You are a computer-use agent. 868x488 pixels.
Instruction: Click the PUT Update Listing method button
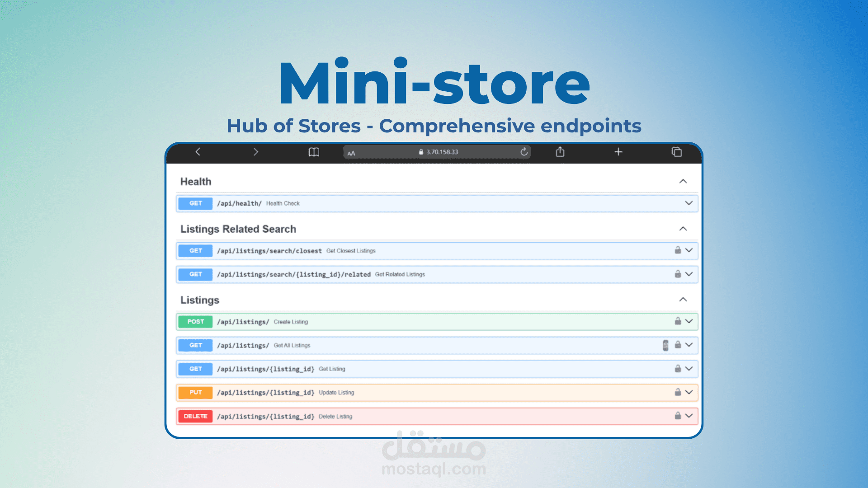click(195, 393)
